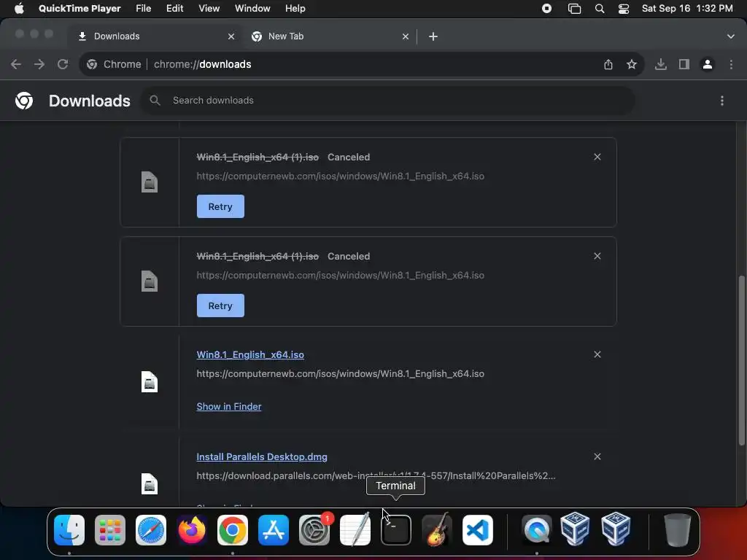Open the Chrome profile icon
The image size is (747, 560).
pos(707,64)
